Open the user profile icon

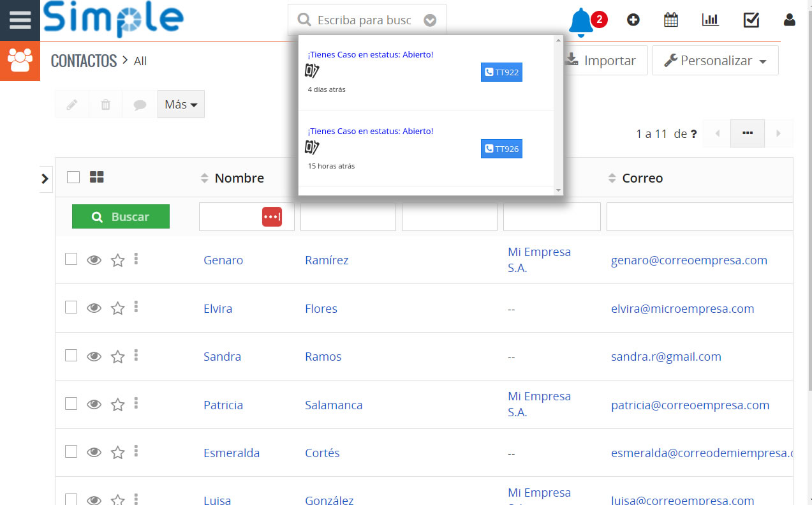click(x=790, y=20)
